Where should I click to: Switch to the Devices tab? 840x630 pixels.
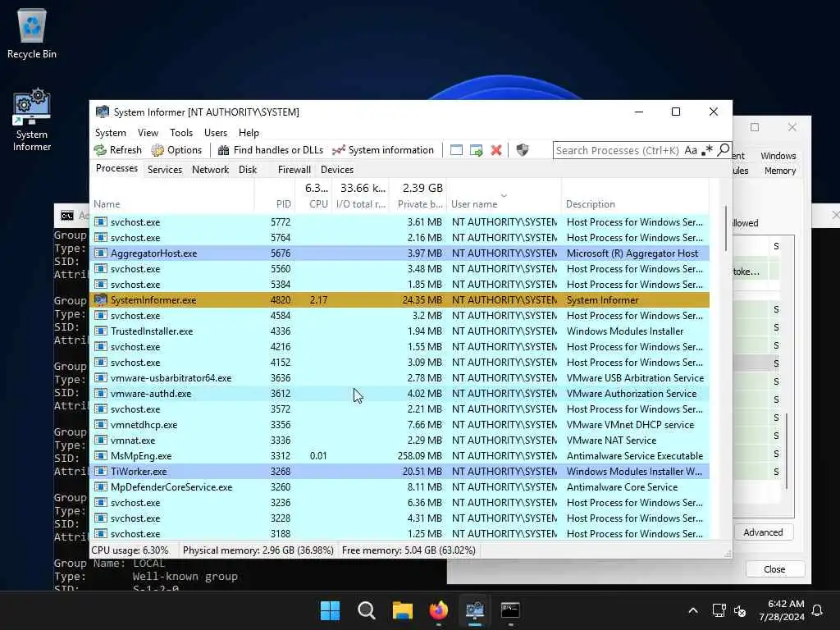pos(337,169)
